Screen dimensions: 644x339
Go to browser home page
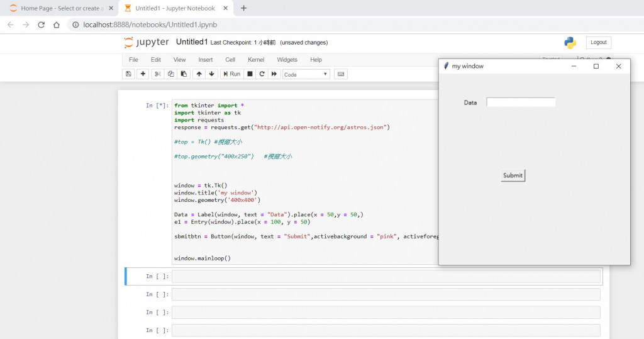coord(57,25)
